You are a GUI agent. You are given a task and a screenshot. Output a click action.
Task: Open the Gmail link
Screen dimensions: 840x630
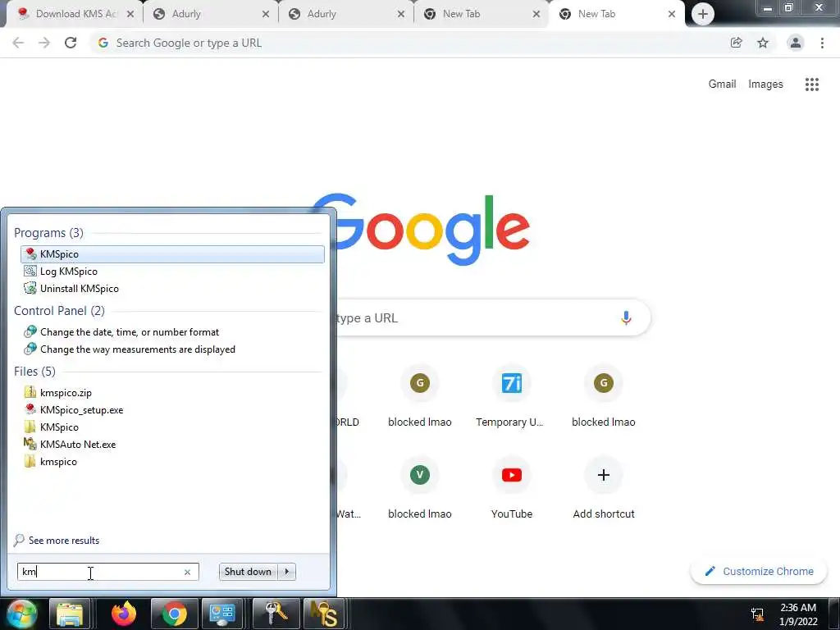coord(722,84)
